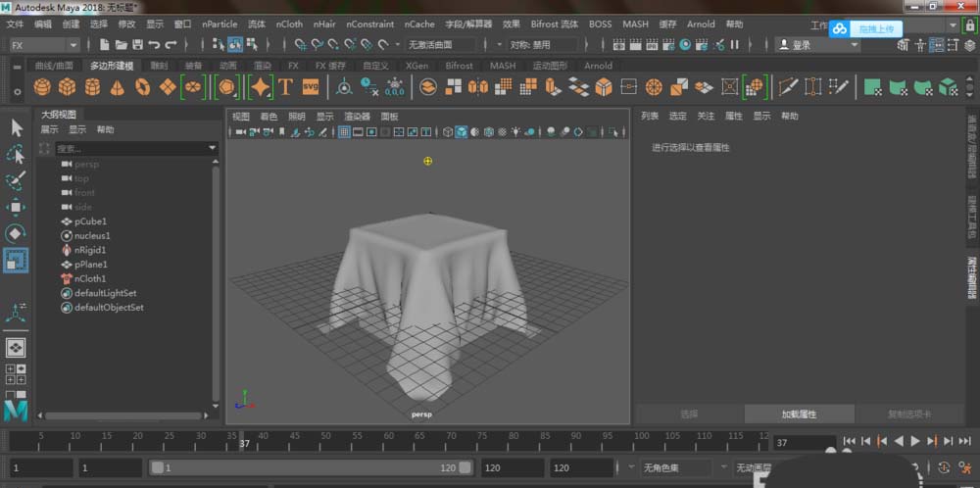
Task: Activate the Rotate tool in toolbox
Action: click(16, 233)
